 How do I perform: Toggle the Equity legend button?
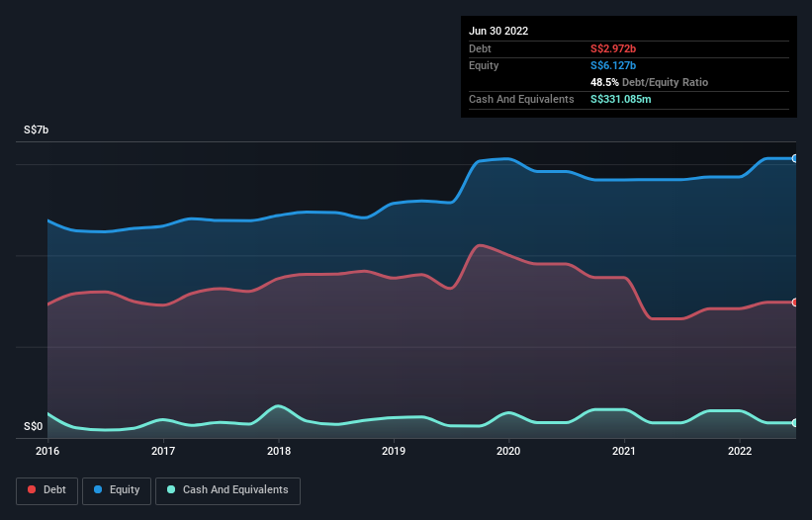point(117,490)
